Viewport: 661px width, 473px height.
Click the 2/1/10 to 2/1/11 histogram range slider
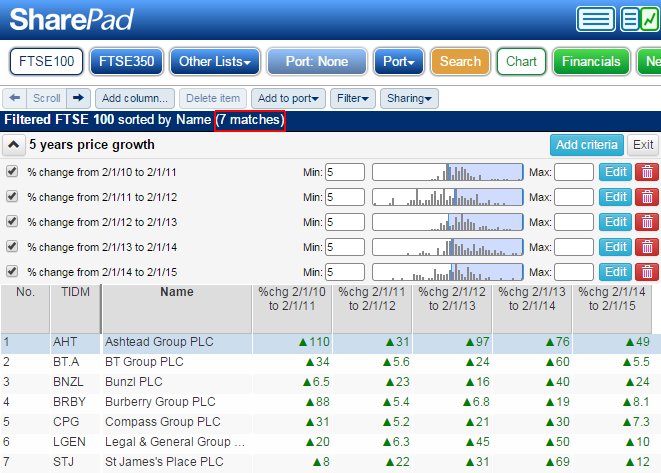[x=448, y=172]
